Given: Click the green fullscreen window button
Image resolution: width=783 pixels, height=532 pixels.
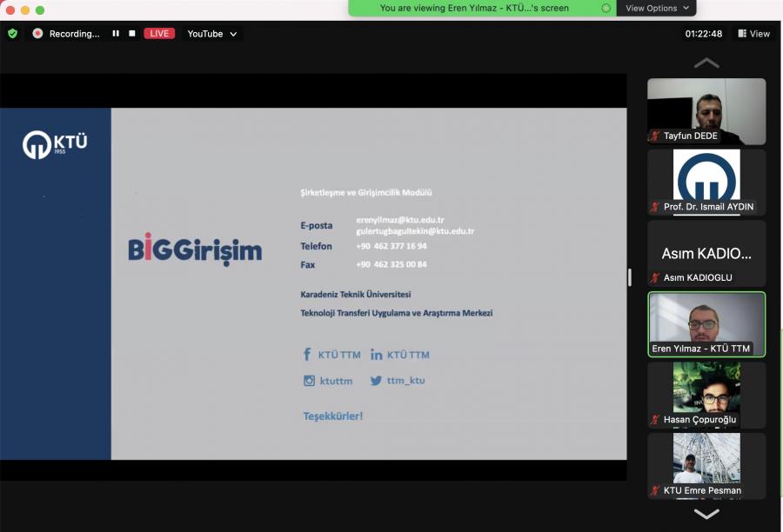Looking at the screenshot, I should point(40,10).
